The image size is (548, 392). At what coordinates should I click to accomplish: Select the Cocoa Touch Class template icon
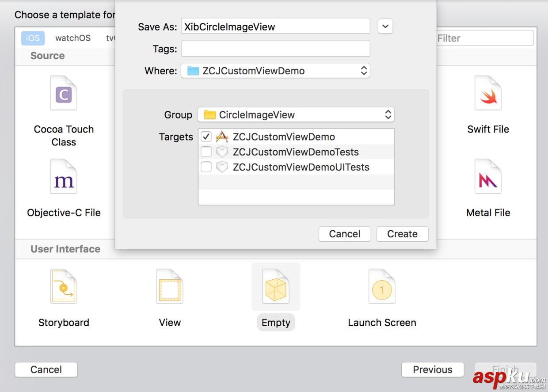(64, 93)
